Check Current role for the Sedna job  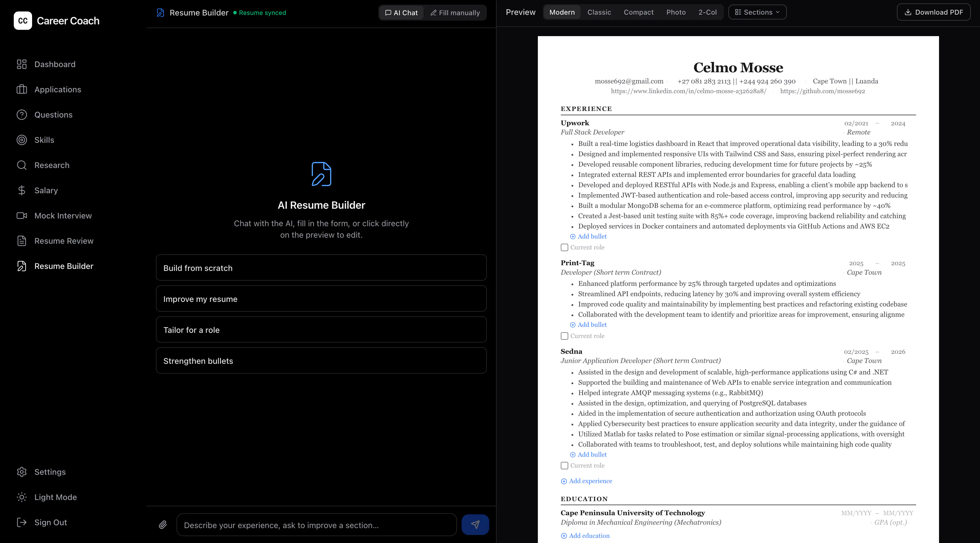pyautogui.click(x=565, y=465)
